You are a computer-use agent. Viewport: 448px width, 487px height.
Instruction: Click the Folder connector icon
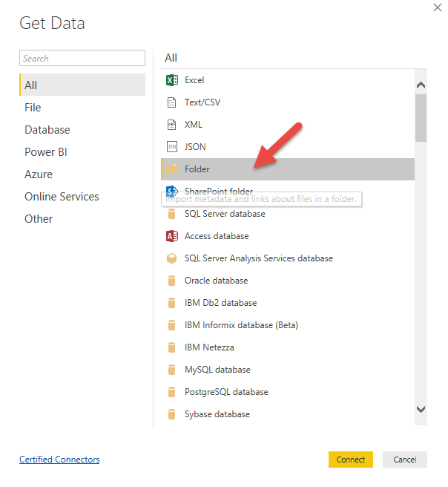171,169
